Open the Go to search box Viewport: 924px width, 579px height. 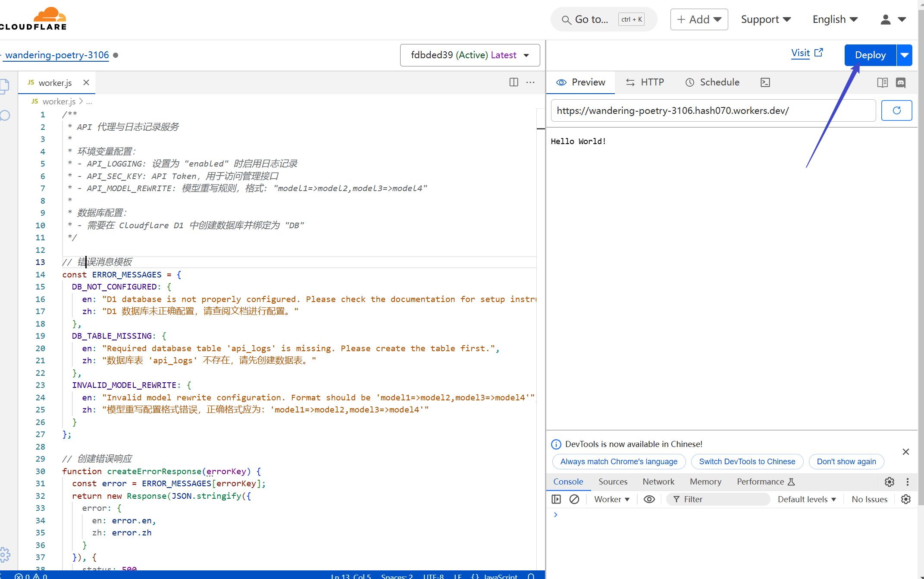click(604, 19)
